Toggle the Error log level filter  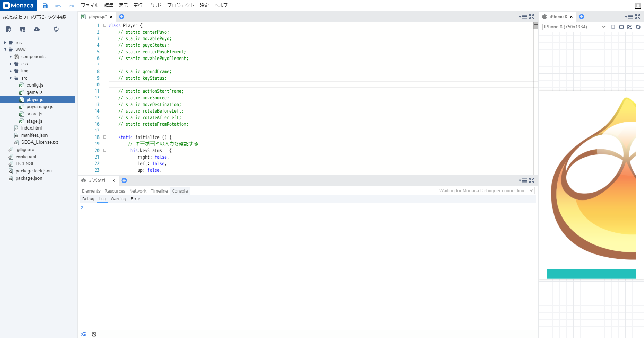[x=136, y=199]
